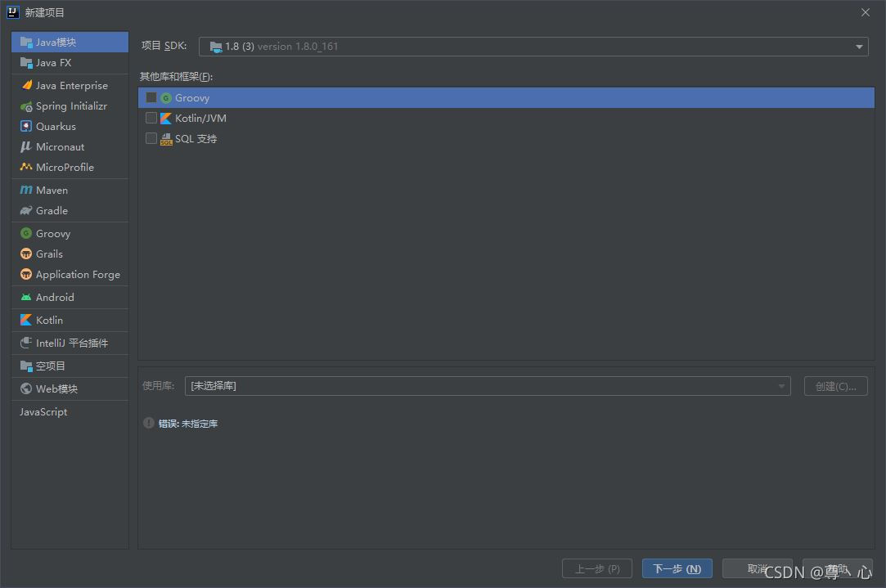Image resolution: width=886 pixels, height=588 pixels.
Task: Select JavaScript project category
Action: tap(70, 412)
